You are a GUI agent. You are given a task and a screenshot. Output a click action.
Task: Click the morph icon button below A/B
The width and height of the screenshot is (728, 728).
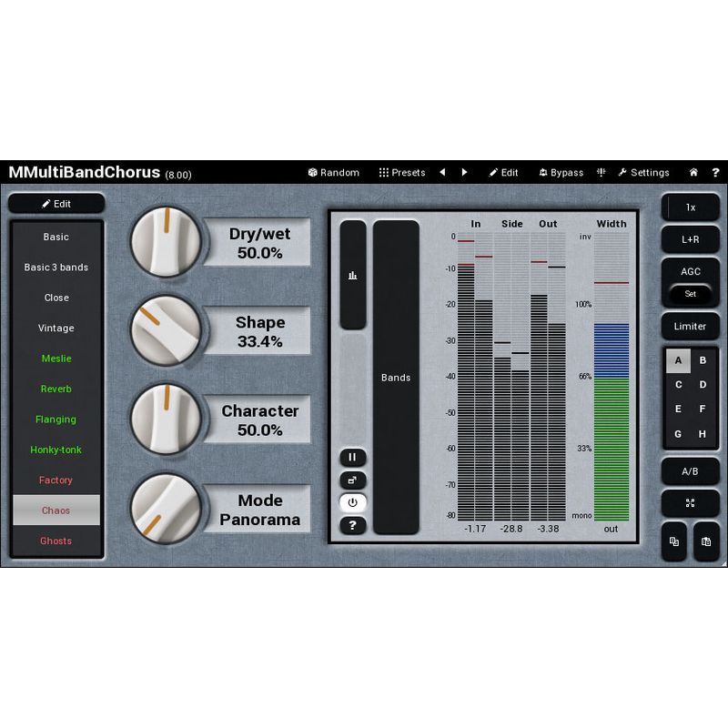coord(691,503)
